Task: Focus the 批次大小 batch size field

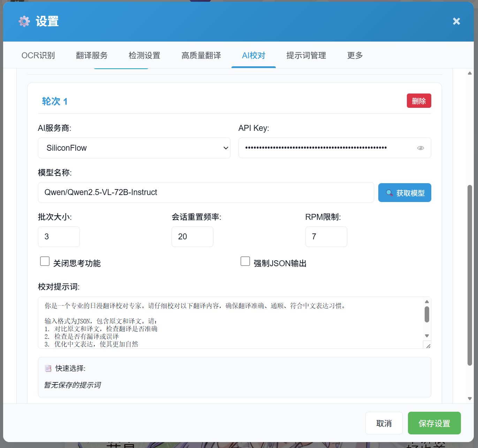Action: tap(59, 237)
